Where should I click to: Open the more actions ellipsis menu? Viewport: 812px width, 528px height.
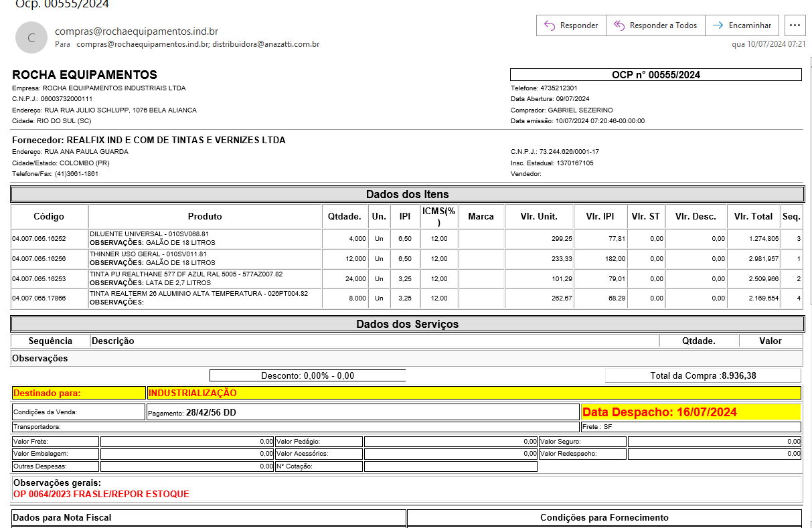795,25
